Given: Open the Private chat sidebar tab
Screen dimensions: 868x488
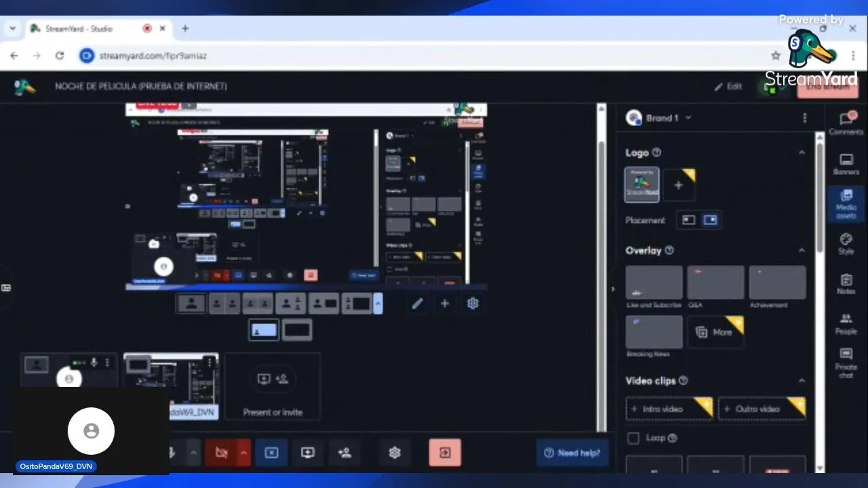Looking at the screenshot, I should [x=846, y=363].
